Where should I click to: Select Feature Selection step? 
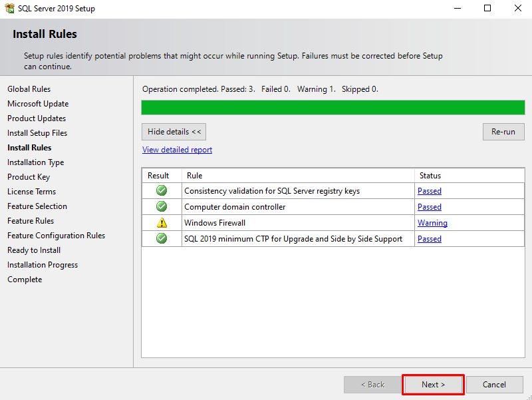click(x=37, y=206)
